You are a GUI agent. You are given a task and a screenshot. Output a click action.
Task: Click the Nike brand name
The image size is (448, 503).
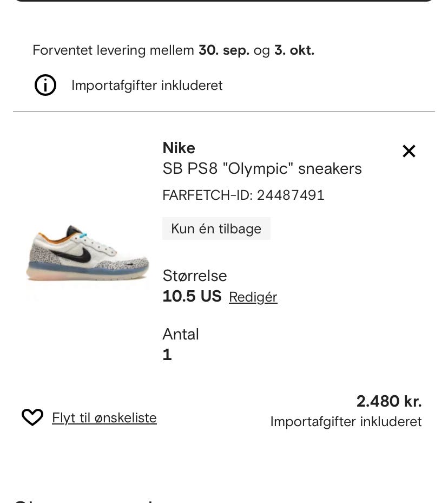pyautogui.click(x=179, y=148)
